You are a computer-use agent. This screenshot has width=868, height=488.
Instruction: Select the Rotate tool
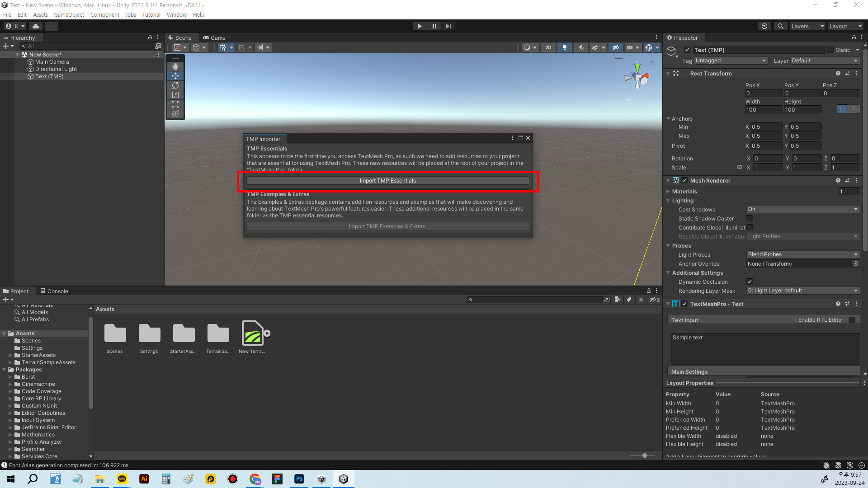(x=175, y=85)
